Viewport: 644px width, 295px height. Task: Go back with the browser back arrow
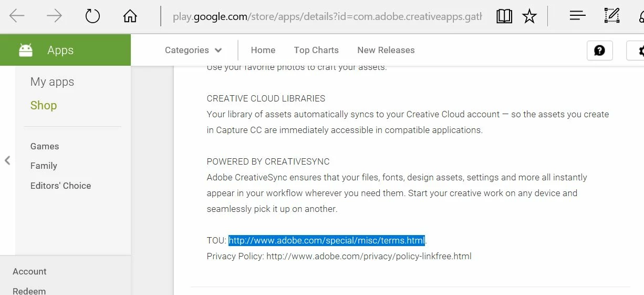pyautogui.click(x=17, y=16)
